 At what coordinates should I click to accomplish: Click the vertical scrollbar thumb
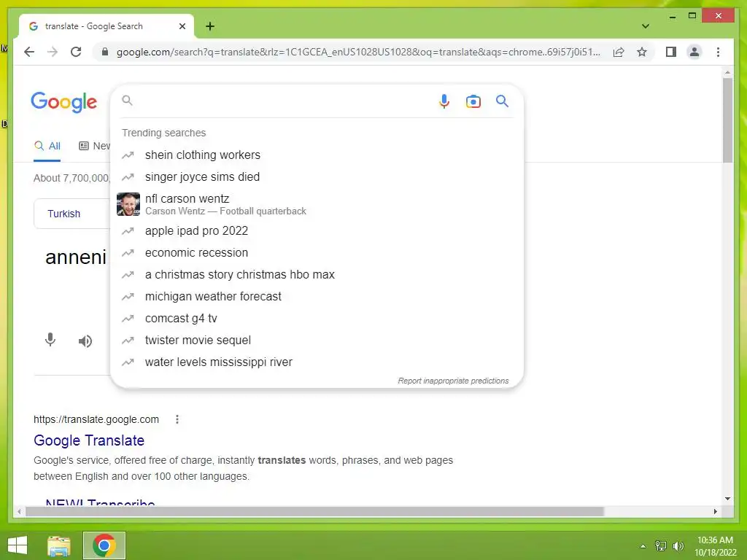727,120
